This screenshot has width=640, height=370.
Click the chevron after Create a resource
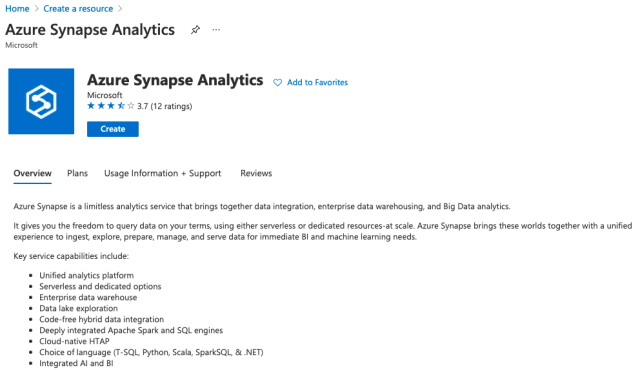coord(120,9)
